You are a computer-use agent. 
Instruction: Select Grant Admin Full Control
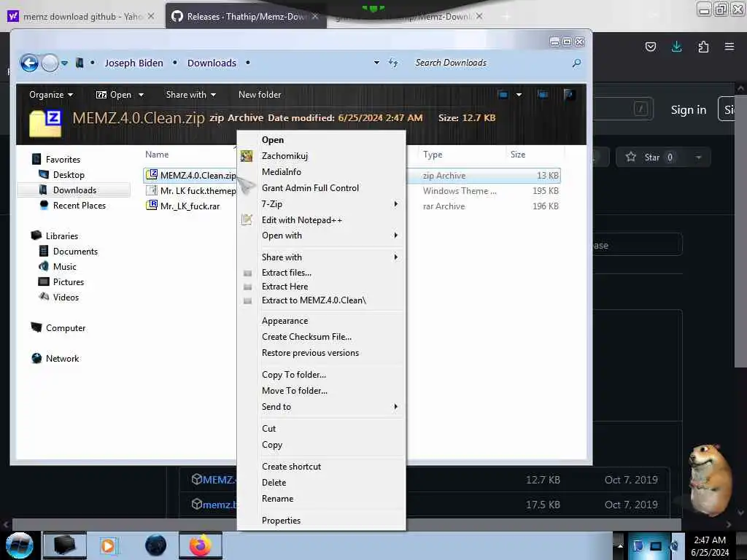pos(310,188)
